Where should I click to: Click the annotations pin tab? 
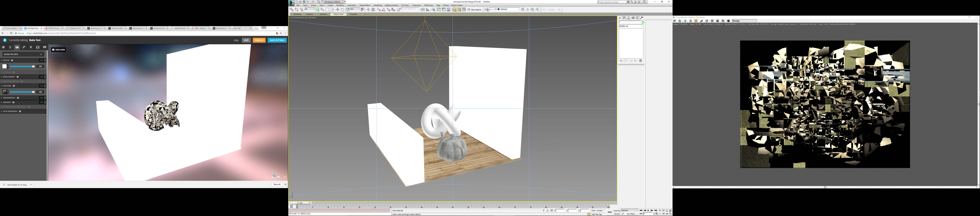pyautogui.click(x=31, y=47)
